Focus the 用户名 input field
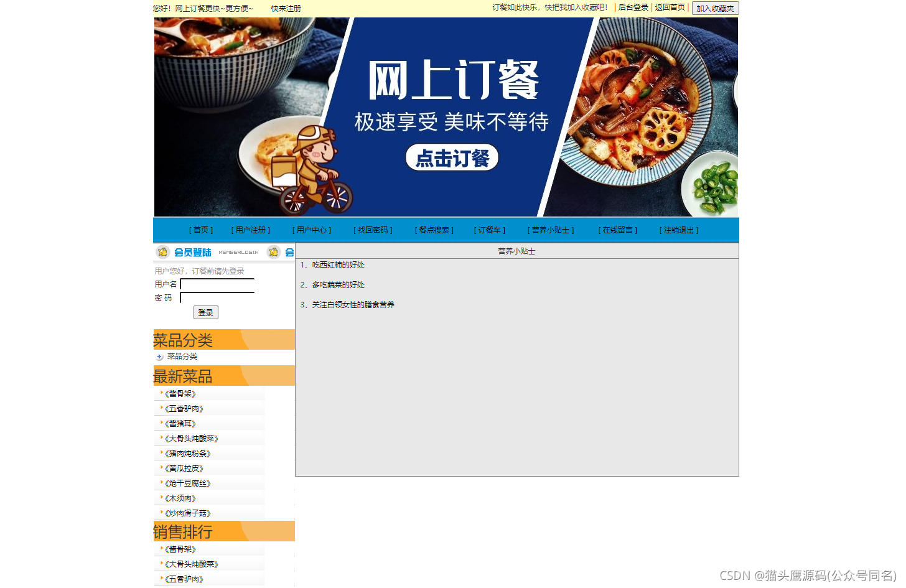906x588 pixels. point(217,284)
